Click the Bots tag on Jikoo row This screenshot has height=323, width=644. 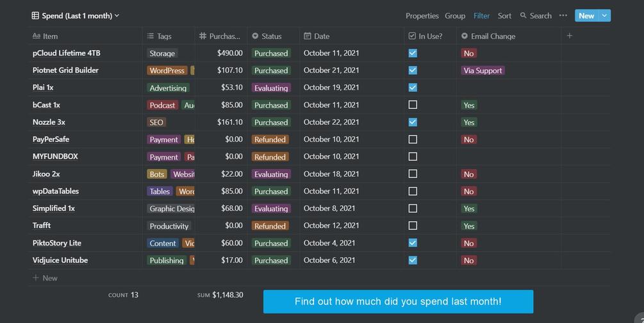157,174
